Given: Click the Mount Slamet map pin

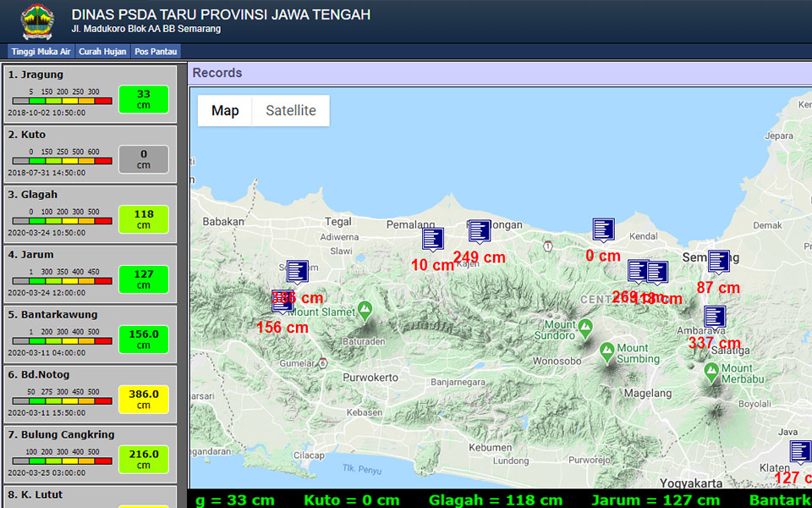Looking at the screenshot, I should (x=365, y=308).
